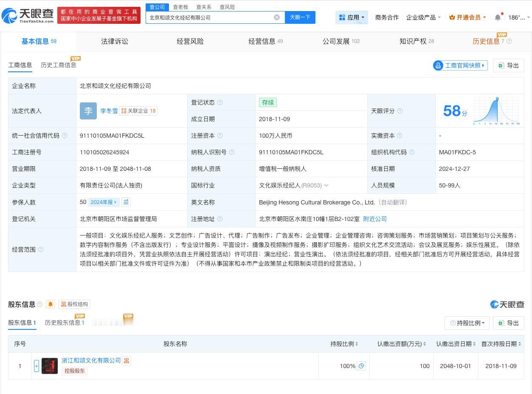Open the 持股比例 sort dropdown
This screenshot has width=532, height=394.
pos(467,323)
